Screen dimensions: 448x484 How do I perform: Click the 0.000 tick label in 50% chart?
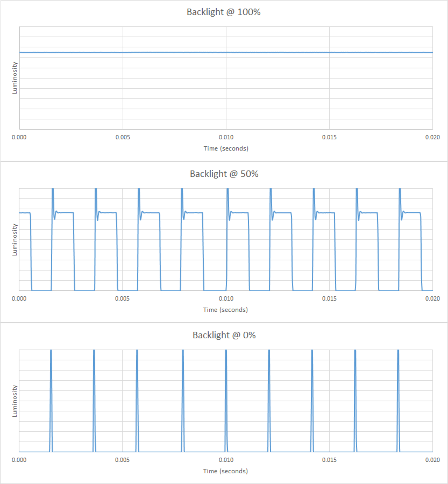point(19,299)
